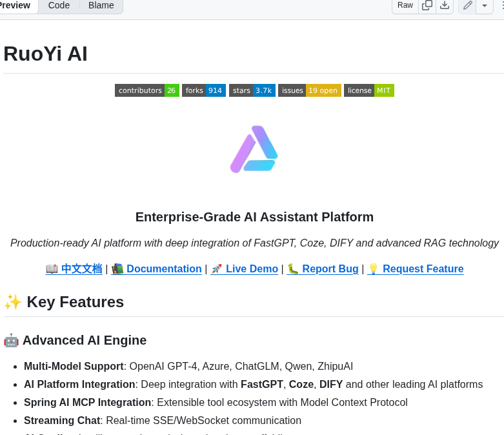Open edit options dropdown arrow
Image resolution: width=504 pixels, height=435 pixels.
tap(485, 5)
